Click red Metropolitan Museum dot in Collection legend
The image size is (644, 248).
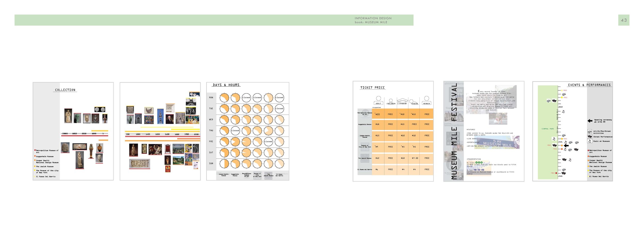pyautogui.click(x=35, y=150)
